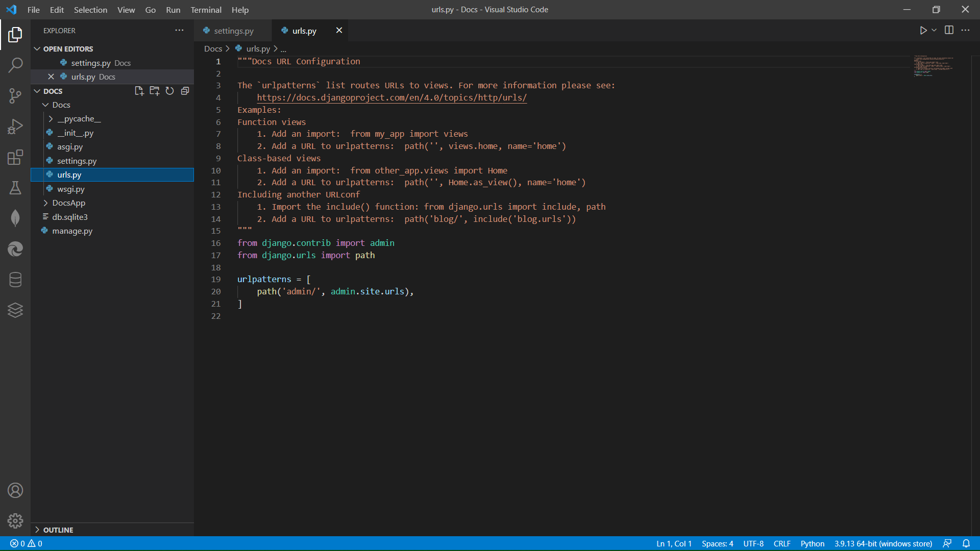Viewport: 980px width, 551px height.
Task: Split the editor to the right
Action: coord(949,31)
